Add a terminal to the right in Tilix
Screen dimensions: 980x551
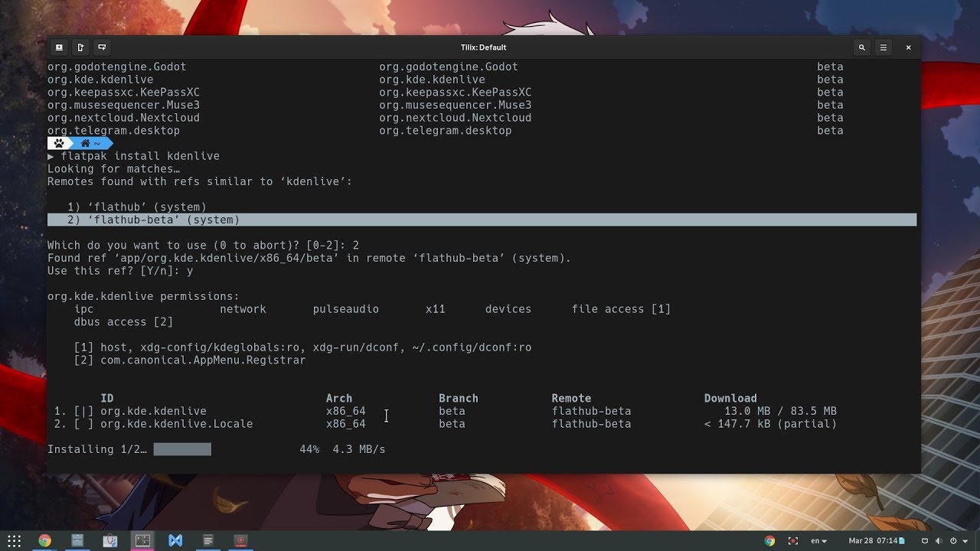pos(80,47)
